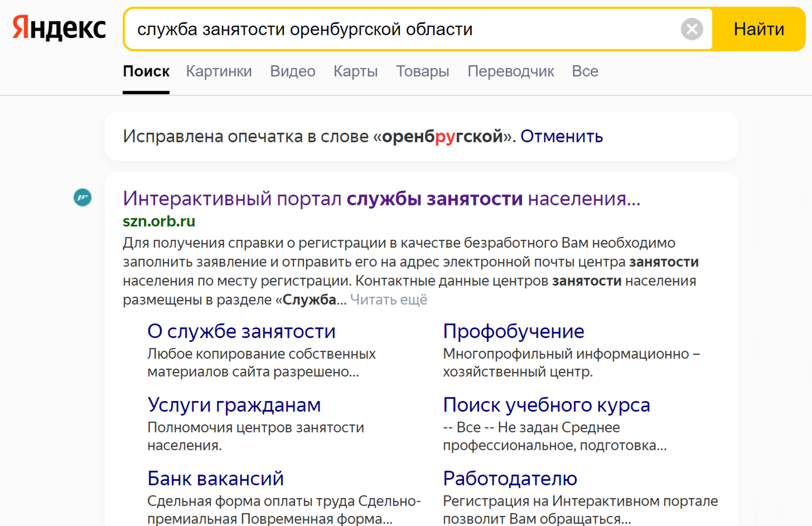Open the Поиск учебного курса sitelink

547,405
